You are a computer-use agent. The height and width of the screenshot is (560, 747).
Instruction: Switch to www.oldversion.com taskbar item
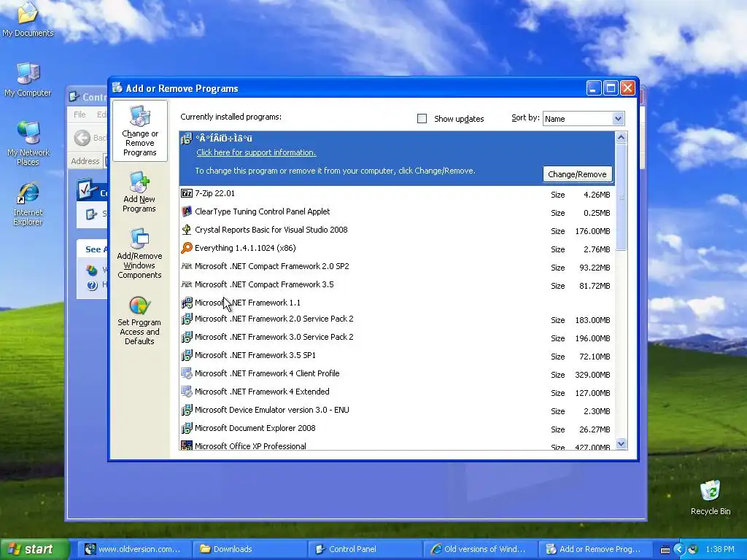coord(133,549)
